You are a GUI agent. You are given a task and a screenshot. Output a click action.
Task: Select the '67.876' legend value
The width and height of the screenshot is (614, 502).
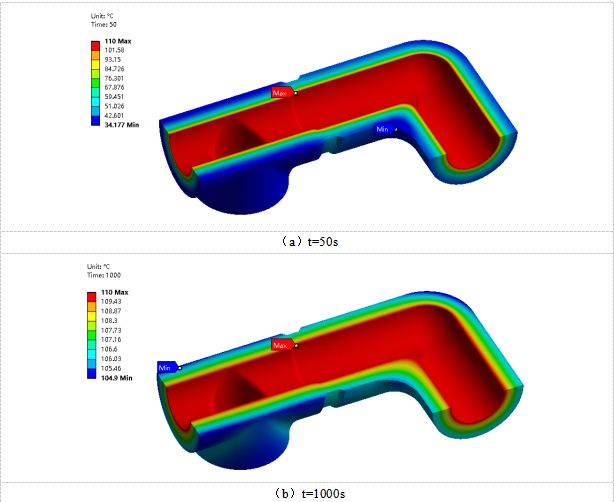114,87
